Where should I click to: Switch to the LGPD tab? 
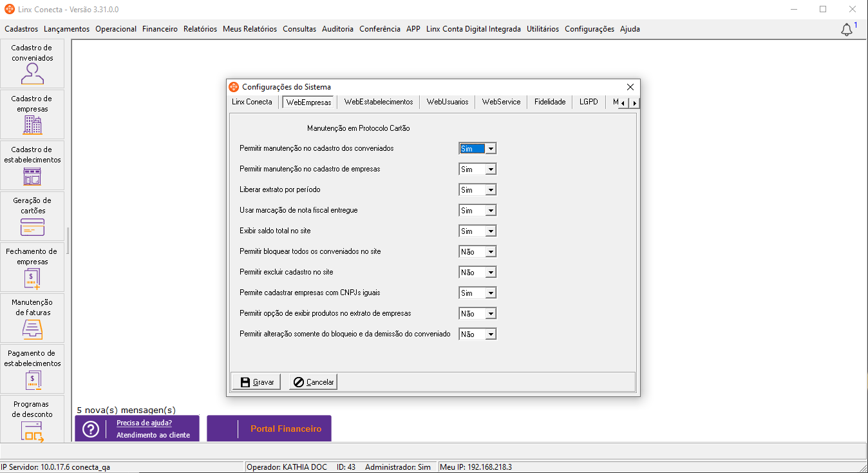(x=589, y=102)
